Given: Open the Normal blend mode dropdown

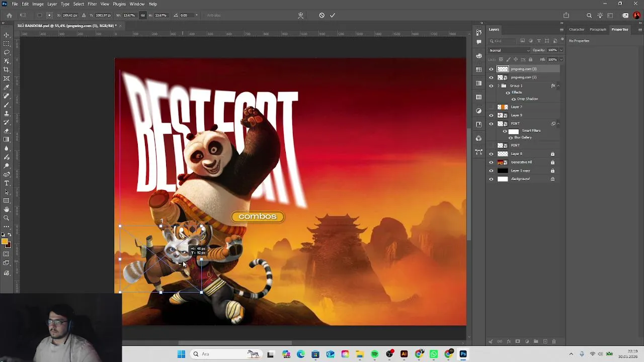Looking at the screenshot, I should pyautogui.click(x=510, y=50).
